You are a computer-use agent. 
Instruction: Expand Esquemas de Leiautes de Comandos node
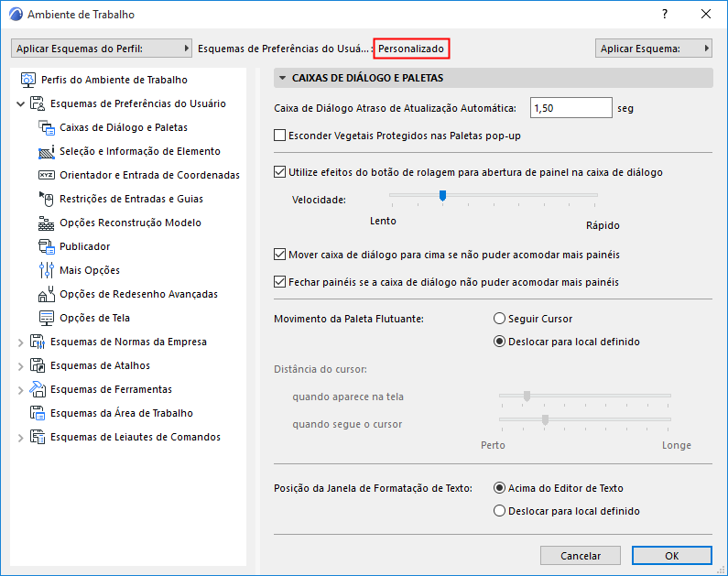pyautogui.click(x=20, y=438)
